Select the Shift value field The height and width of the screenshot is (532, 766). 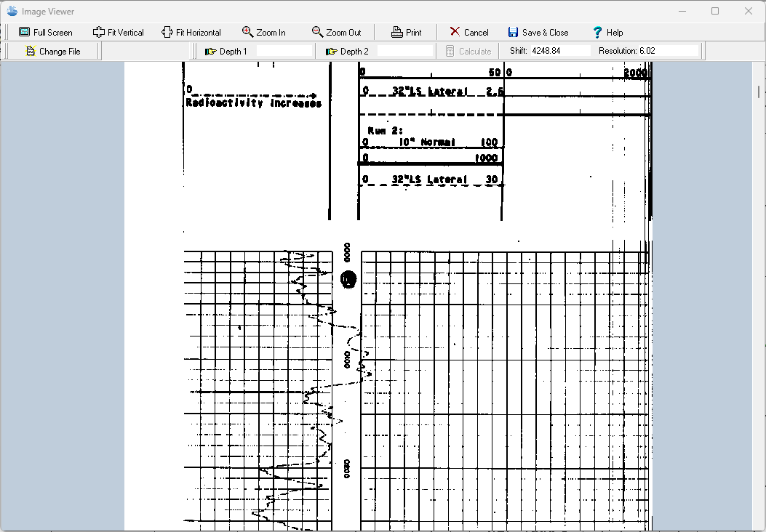pos(560,51)
